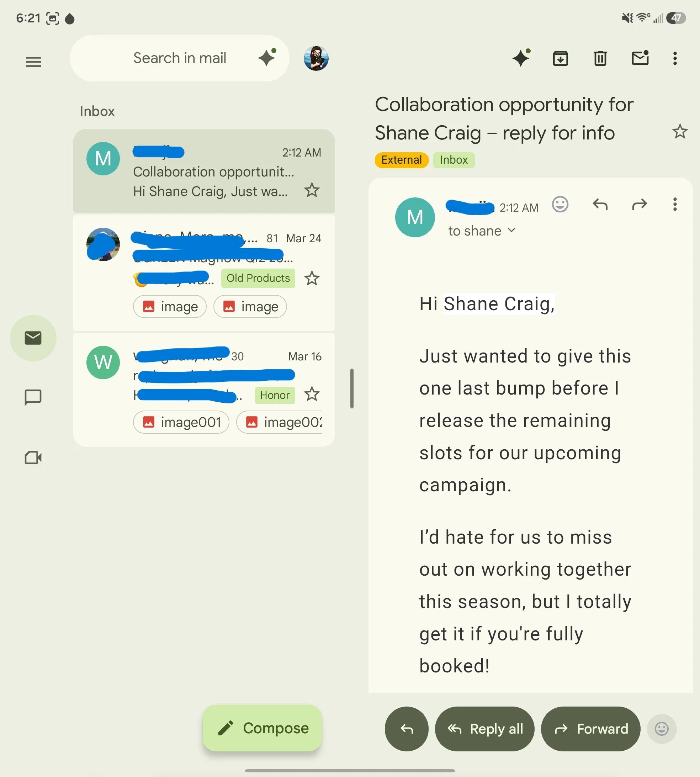Viewport: 700px width, 777px height.
Task: Toggle star beside the email subject title
Action: point(680,132)
